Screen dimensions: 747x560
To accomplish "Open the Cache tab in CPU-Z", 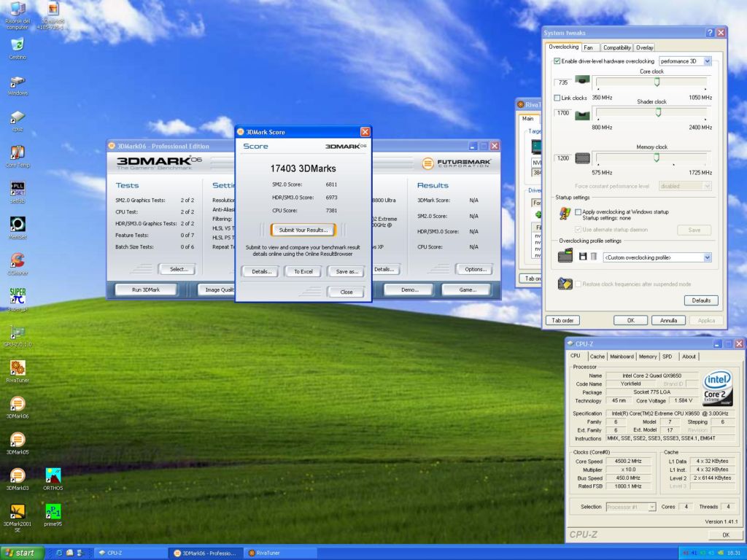I will pyautogui.click(x=597, y=356).
